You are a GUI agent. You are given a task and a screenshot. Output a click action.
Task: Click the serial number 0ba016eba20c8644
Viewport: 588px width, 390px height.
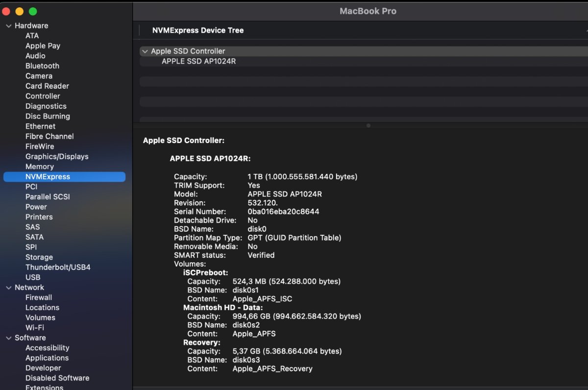pos(284,212)
